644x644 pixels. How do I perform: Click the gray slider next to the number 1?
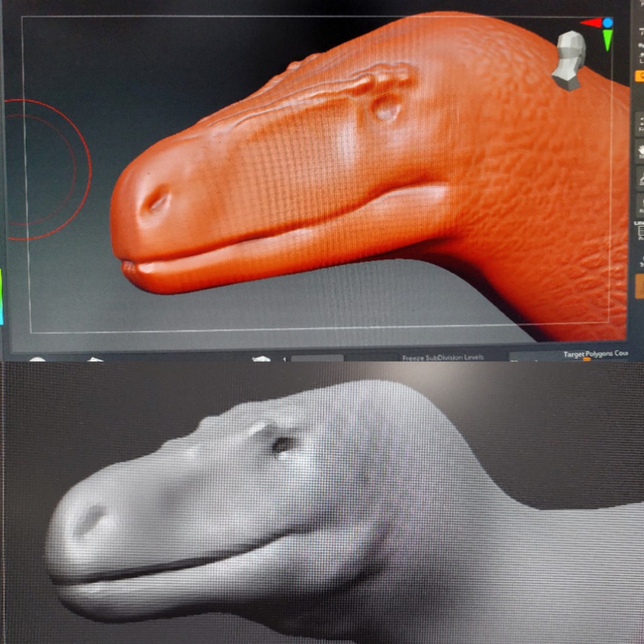point(317,358)
